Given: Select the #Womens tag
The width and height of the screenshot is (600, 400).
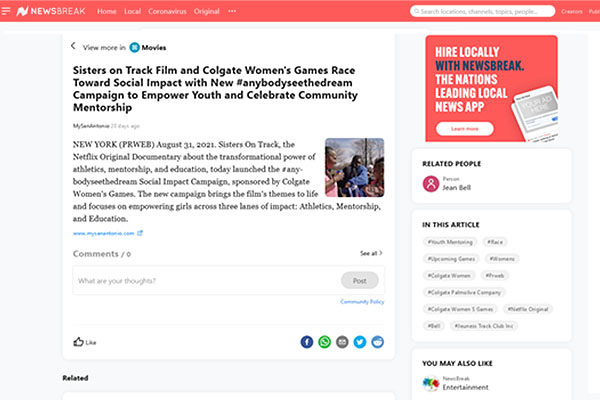Looking at the screenshot, I should [502, 259].
